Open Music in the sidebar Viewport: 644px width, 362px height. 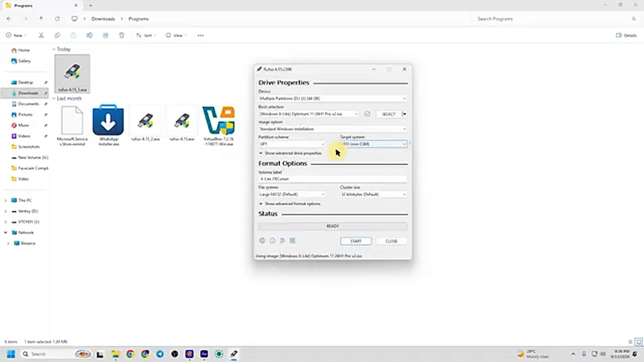coord(23,125)
